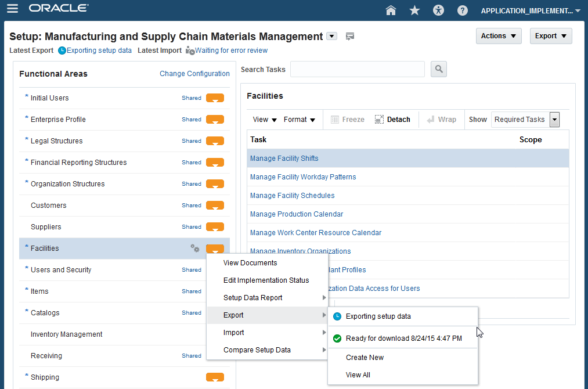The image size is (588, 389).
Task: Click in the Search Tasks field
Action: pos(357,69)
